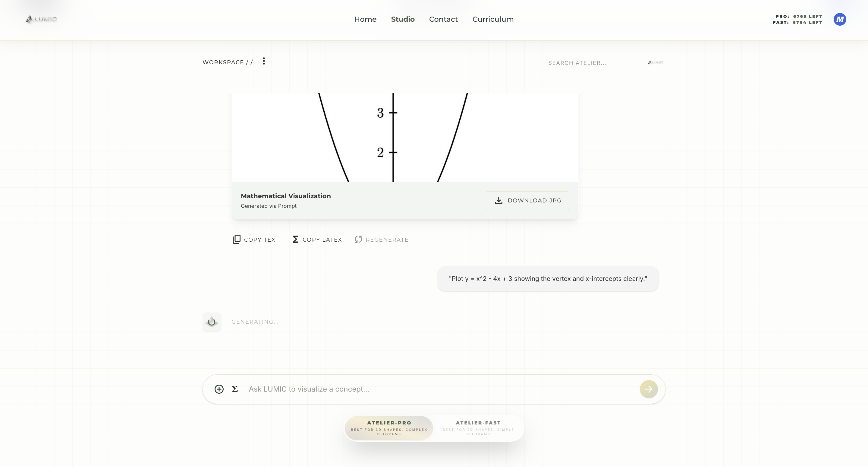Regenerate the response

(x=381, y=240)
